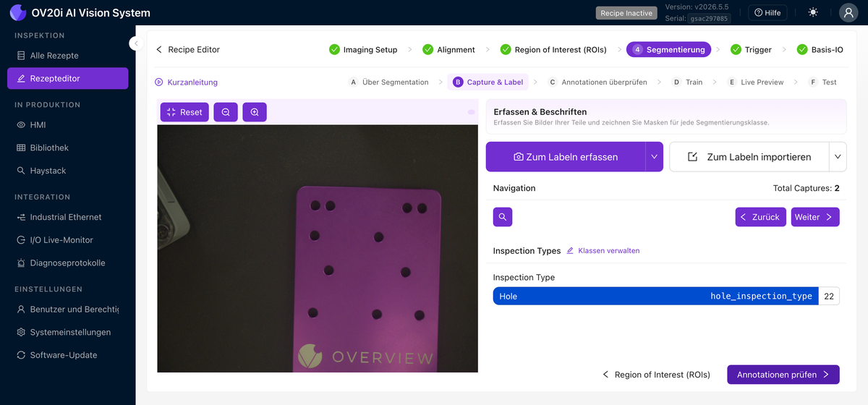Open sub-step D Train
The height and width of the screenshot is (405, 868).
[x=686, y=82]
